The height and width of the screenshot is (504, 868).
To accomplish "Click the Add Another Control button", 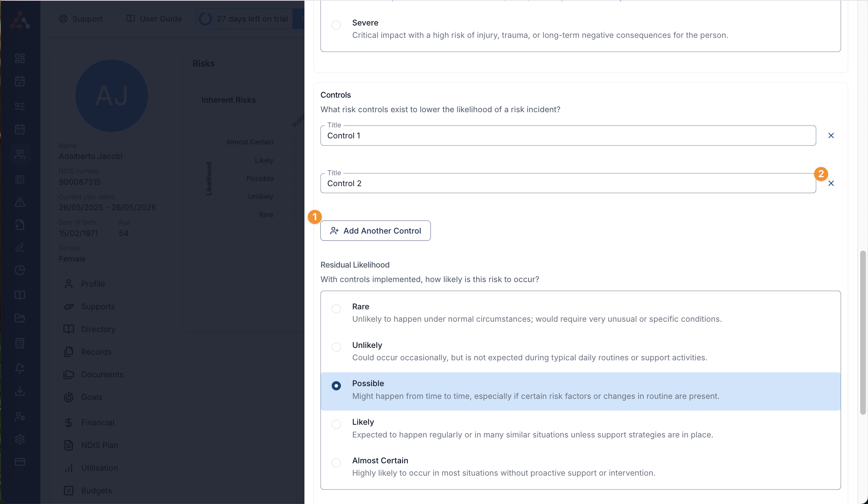I will pos(375,231).
